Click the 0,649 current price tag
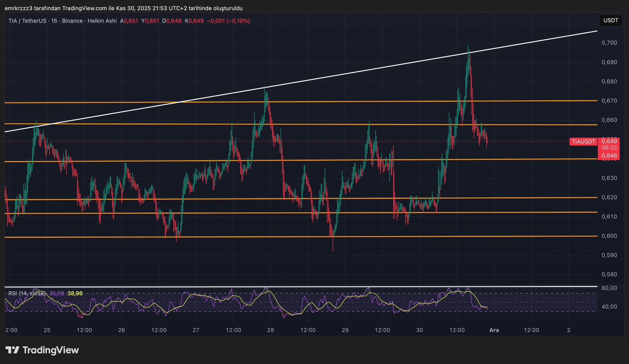Viewport: 629px width, 364px height. (609, 141)
